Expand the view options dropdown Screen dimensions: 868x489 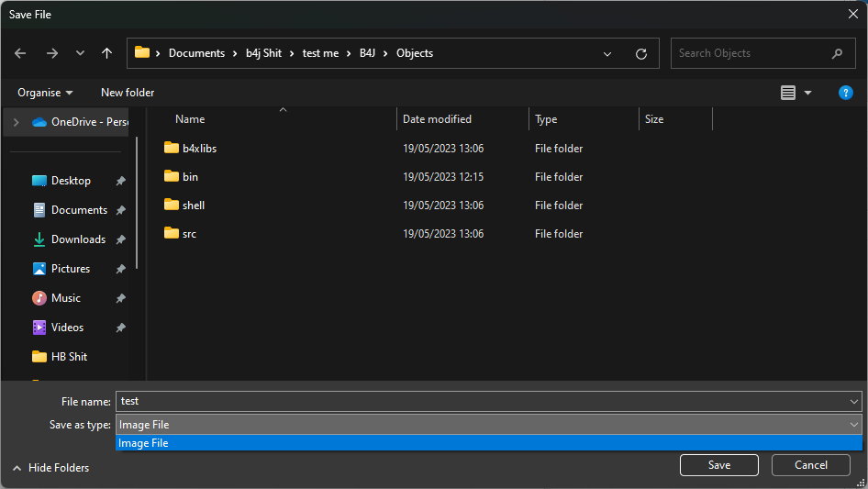[x=808, y=93]
